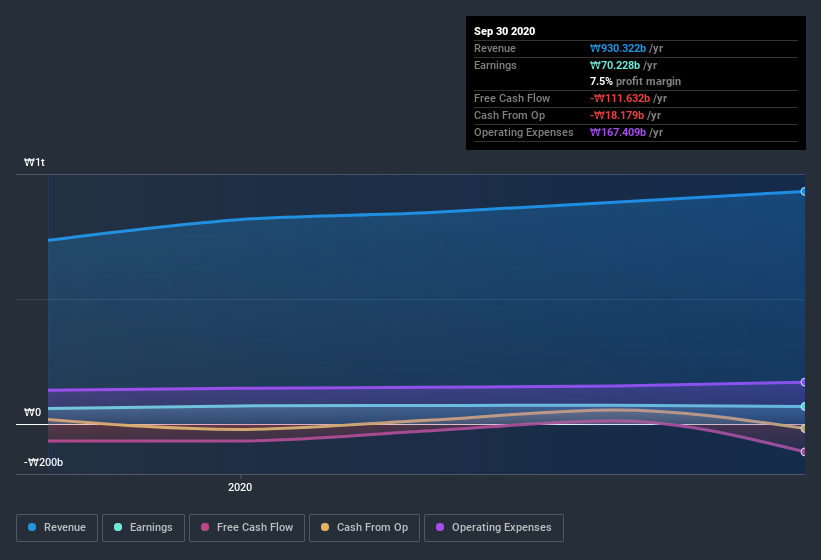Toggle the Operating Expenses legend button
The image size is (821, 560).
[x=494, y=528]
